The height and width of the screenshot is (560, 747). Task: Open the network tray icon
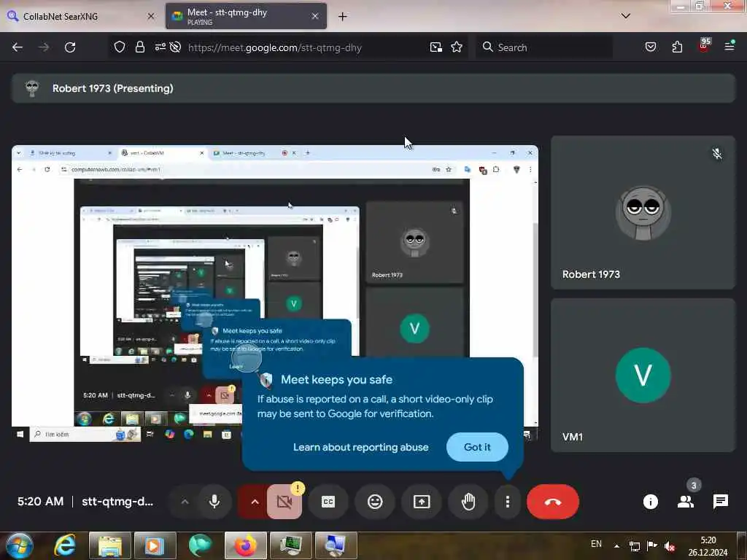click(634, 546)
